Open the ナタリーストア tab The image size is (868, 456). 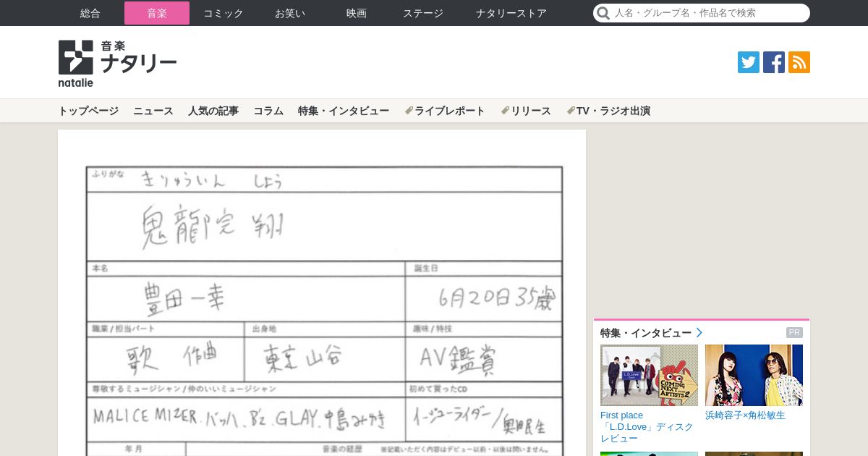(x=511, y=13)
